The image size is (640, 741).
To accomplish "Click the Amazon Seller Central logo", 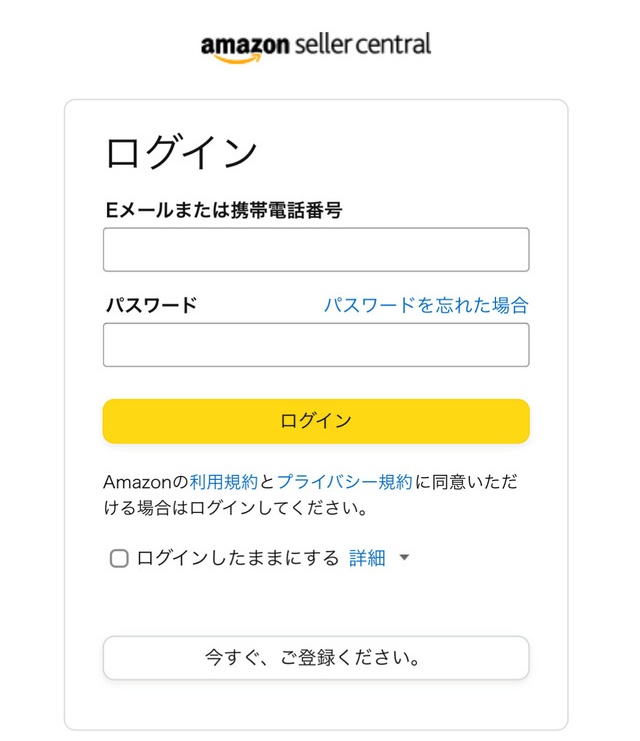I will 315,47.
